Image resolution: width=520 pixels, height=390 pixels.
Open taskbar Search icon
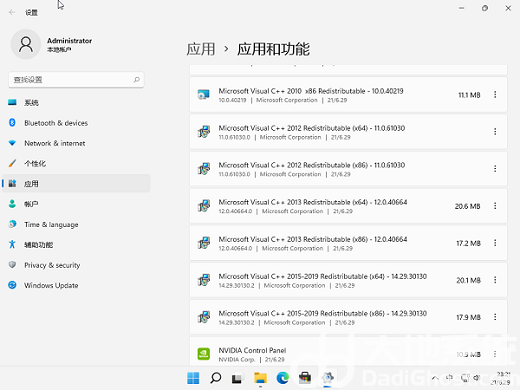216,378
